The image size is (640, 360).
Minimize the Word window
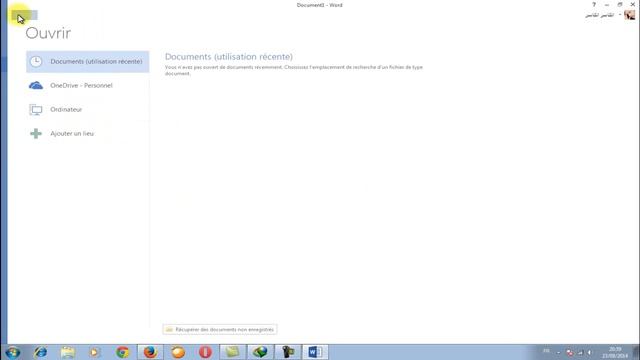point(607,4)
